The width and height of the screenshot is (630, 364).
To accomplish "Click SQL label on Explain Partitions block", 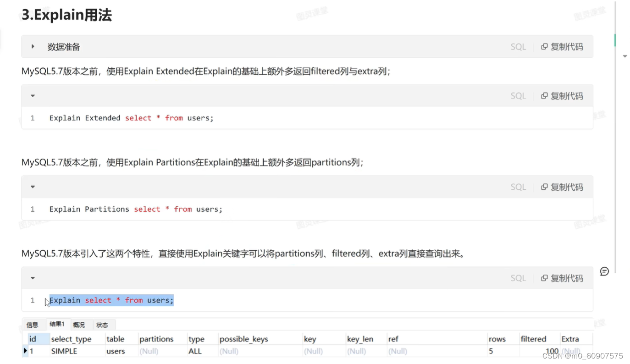I will 518,187.
